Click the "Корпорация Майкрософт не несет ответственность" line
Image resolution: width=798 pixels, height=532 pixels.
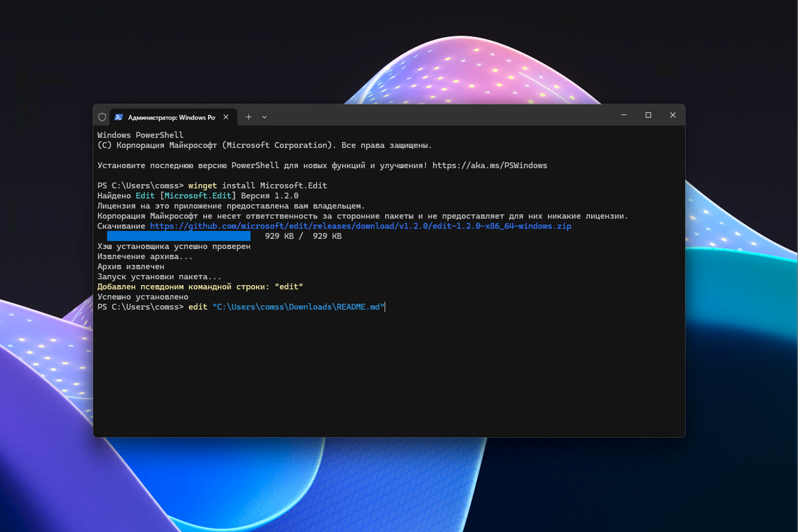[363, 216]
